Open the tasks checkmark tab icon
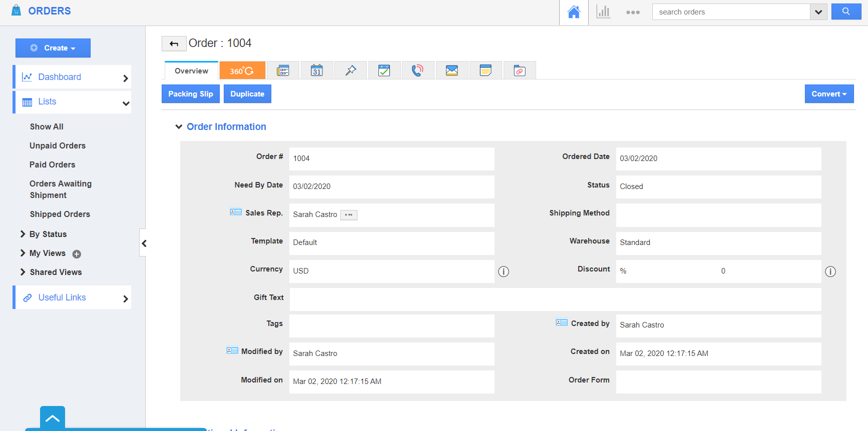 384,70
